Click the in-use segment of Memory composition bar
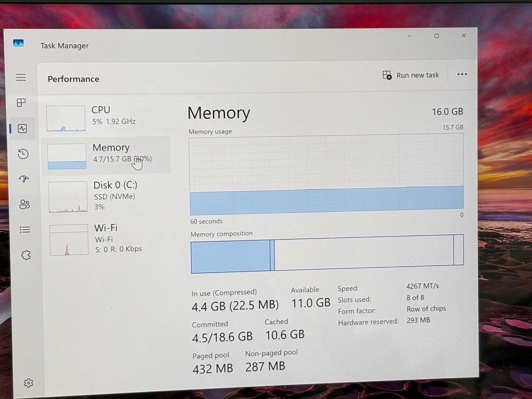The width and height of the screenshot is (532, 399). [x=230, y=256]
